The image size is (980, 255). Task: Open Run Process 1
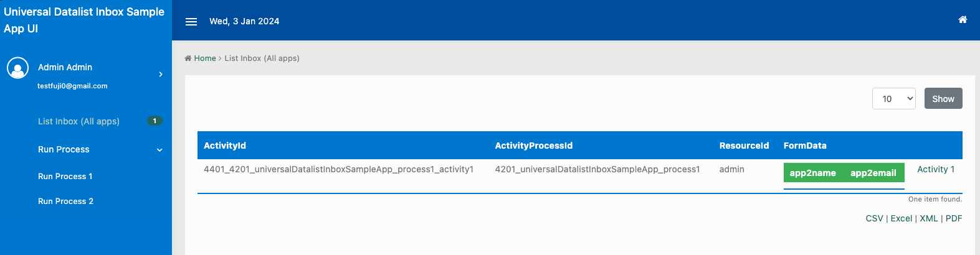tap(65, 177)
